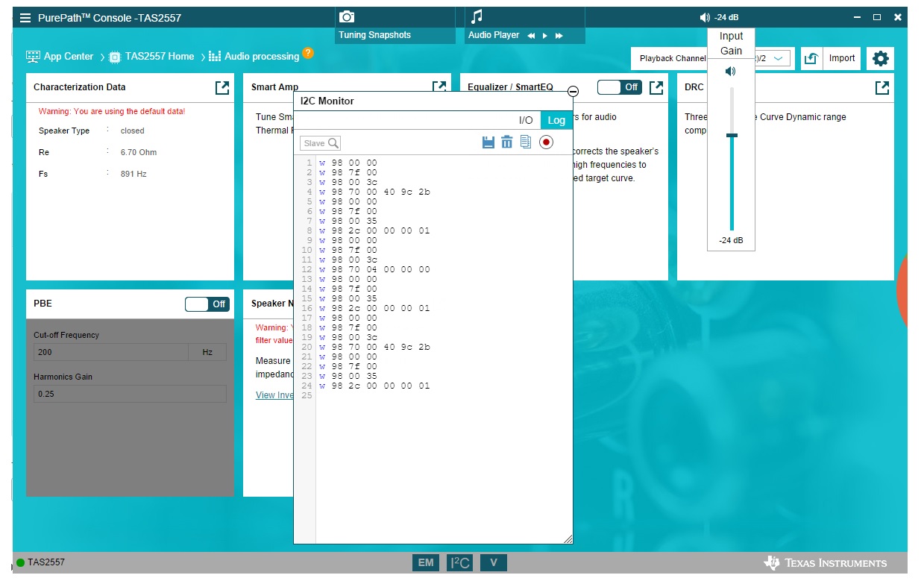
Task: Click the Slave search field
Action: pos(320,143)
